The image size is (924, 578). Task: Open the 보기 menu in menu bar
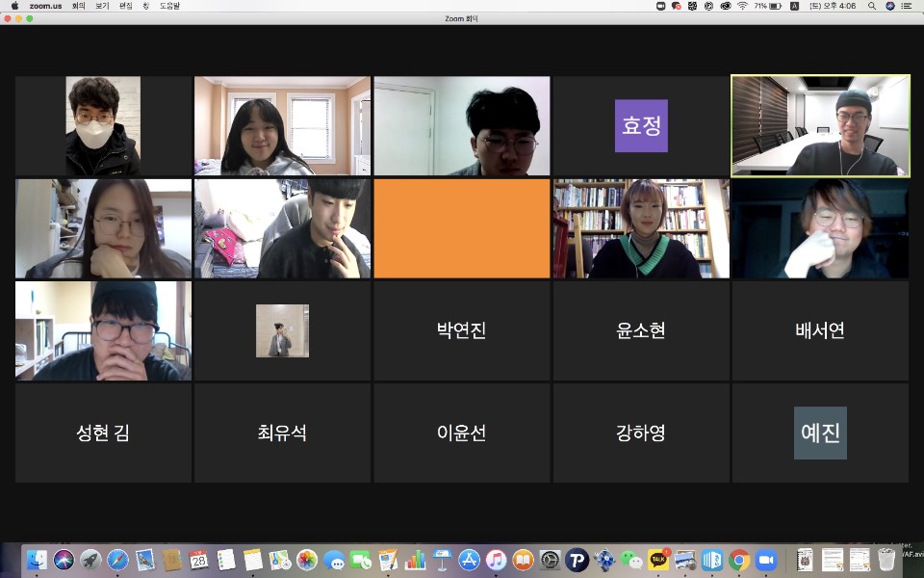pos(102,6)
